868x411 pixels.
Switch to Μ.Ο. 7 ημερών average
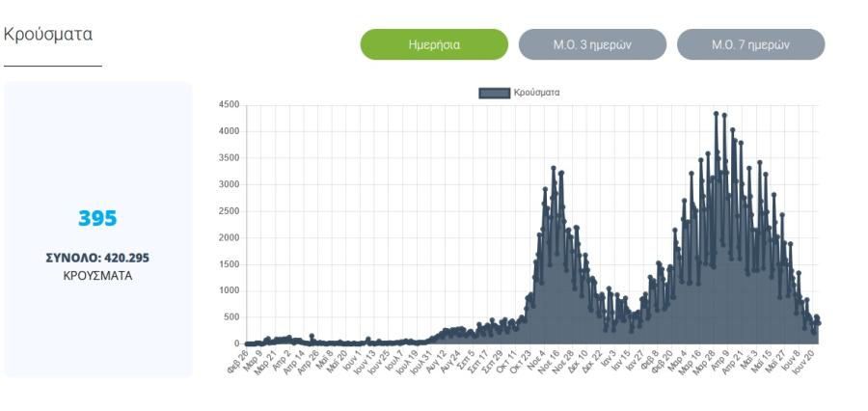coord(750,45)
